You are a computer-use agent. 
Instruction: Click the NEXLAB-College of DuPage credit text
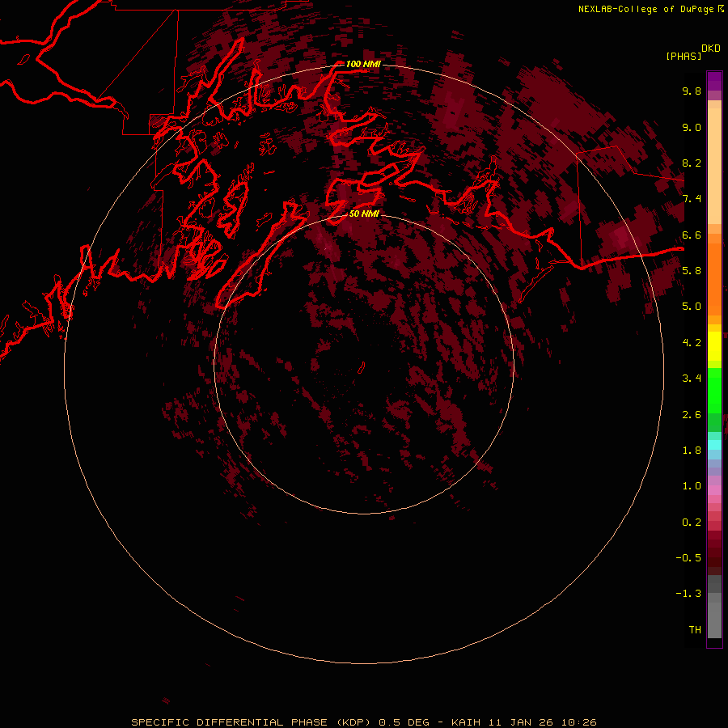click(x=646, y=9)
